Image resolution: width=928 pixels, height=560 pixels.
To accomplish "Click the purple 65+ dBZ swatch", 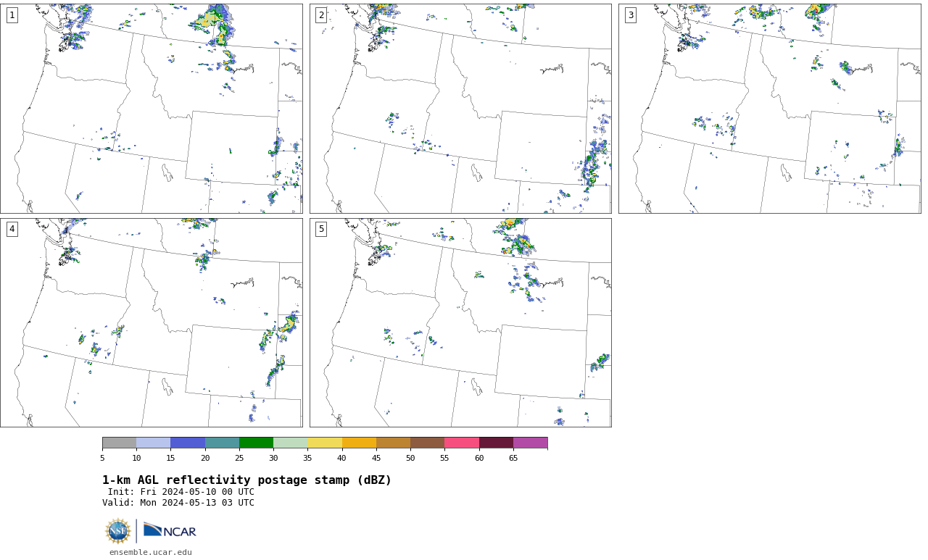I will pyautogui.click(x=530, y=443).
